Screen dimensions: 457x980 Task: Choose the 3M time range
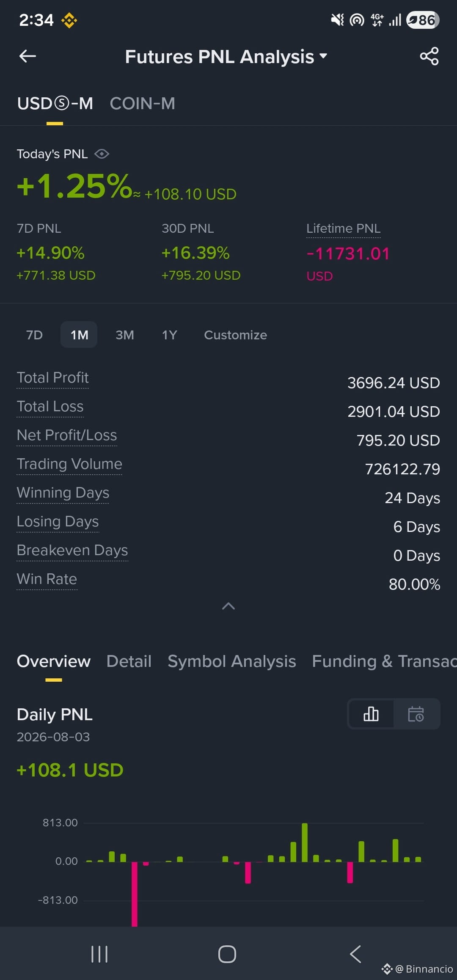tap(125, 335)
